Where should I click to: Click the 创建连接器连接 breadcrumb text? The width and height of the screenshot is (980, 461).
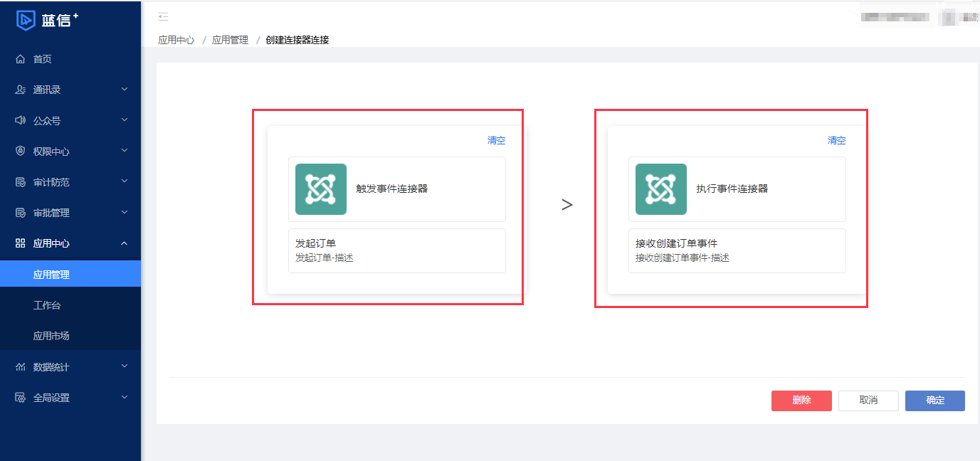pos(297,40)
